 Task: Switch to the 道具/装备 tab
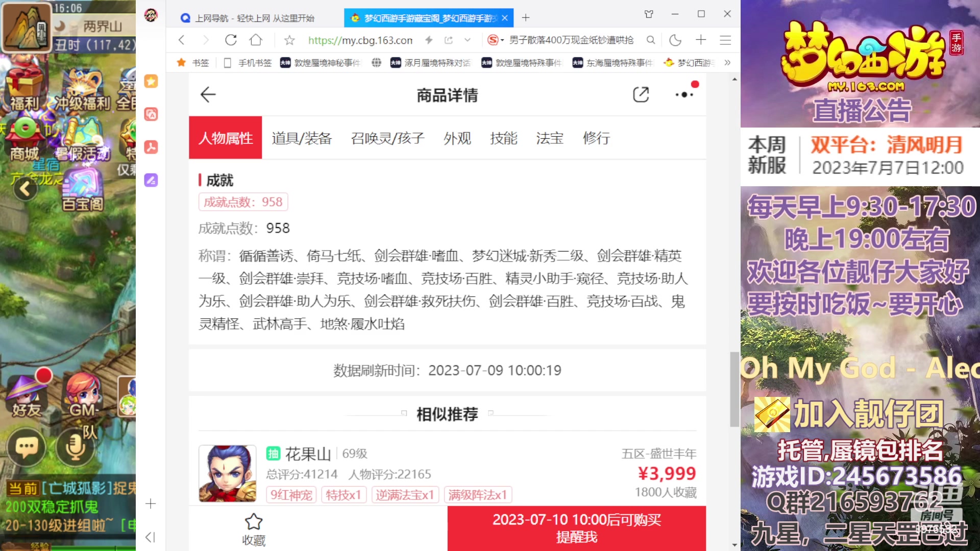pyautogui.click(x=302, y=138)
